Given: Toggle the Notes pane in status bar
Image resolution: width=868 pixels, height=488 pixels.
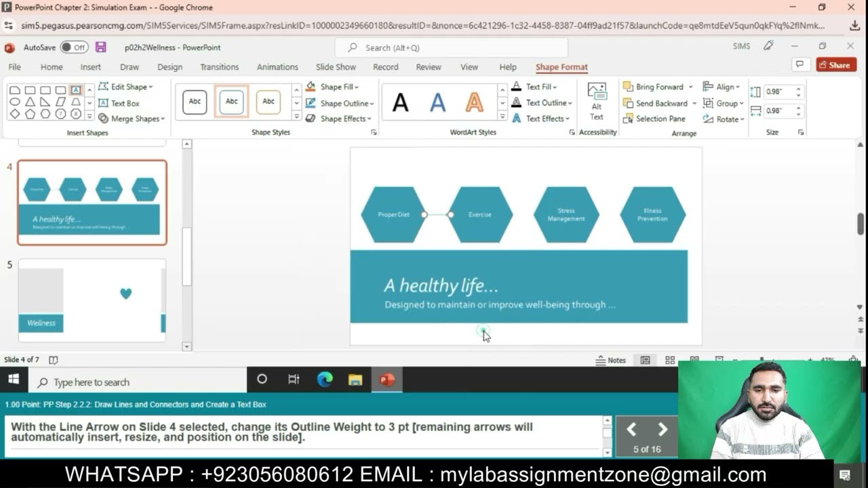Looking at the screenshot, I should click(611, 360).
